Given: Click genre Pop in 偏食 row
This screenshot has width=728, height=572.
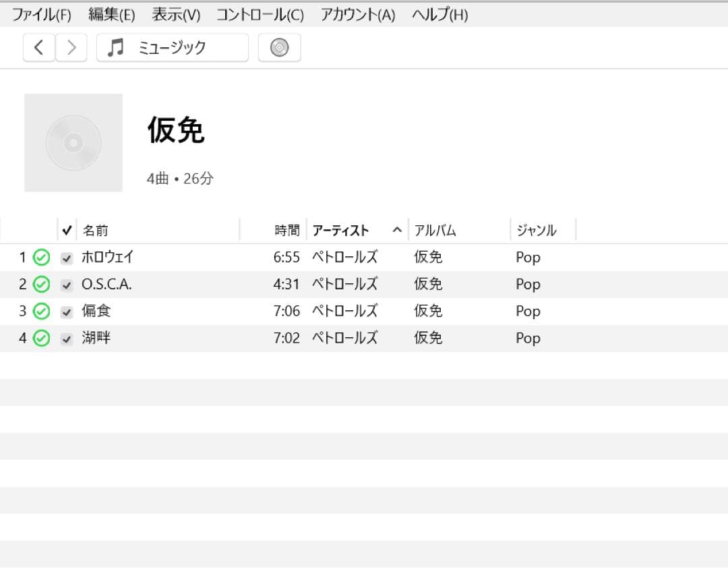Looking at the screenshot, I should coord(528,312).
